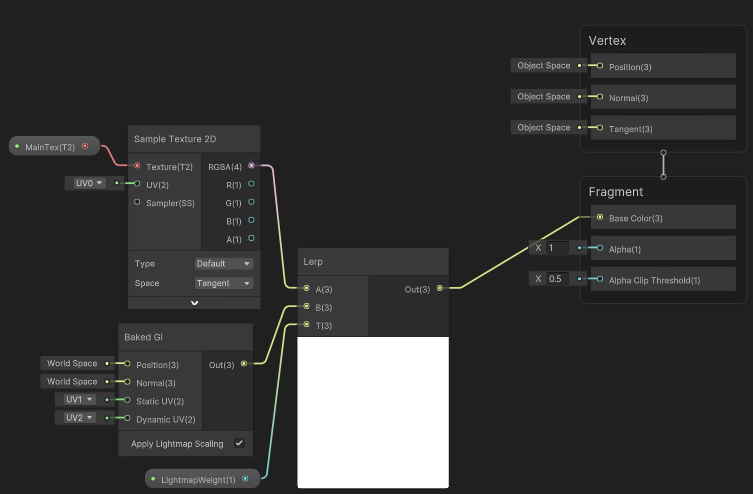Click the Sampler(SS) input port

pos(137,202)
